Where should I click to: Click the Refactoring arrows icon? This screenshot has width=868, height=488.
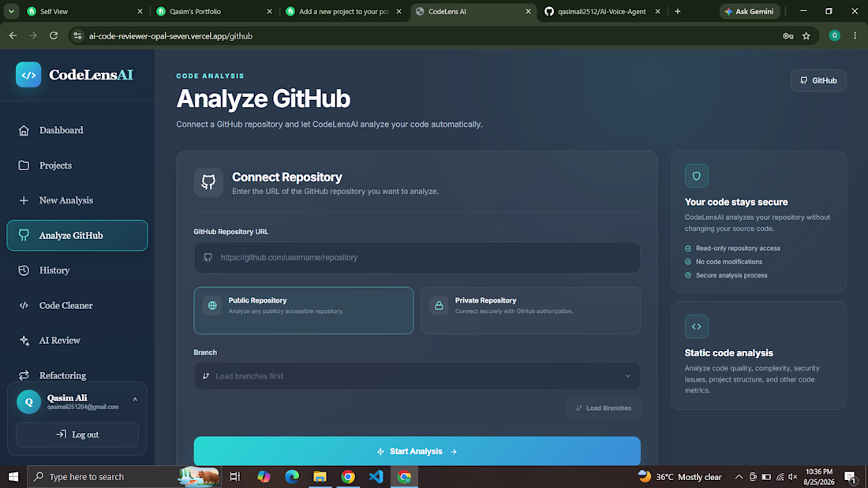(24, 375)
